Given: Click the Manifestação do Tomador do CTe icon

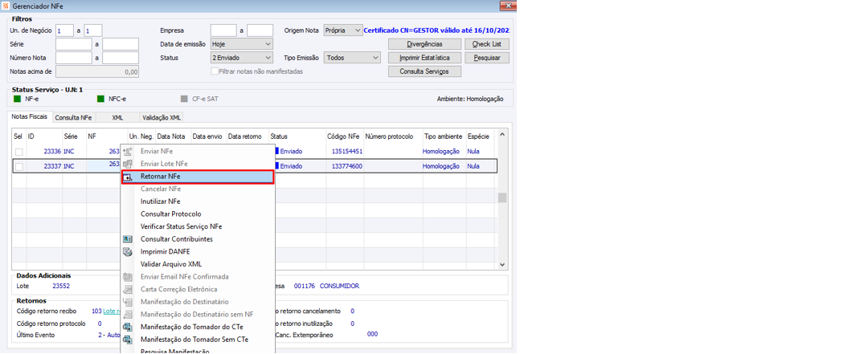Looking at the screenshot, I should click(128, 327).
